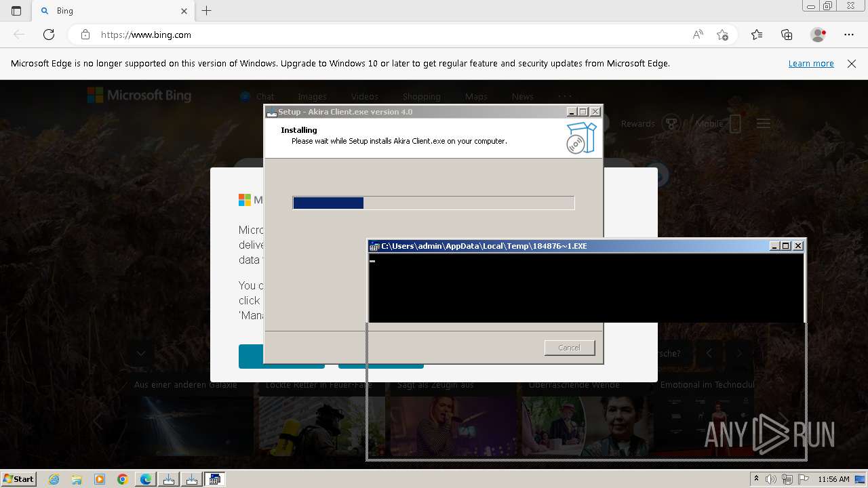Open Windows Media Player from taskbar
Image resolution: width=868 pixels, height=488 pixels.
[x=100, y=479]
